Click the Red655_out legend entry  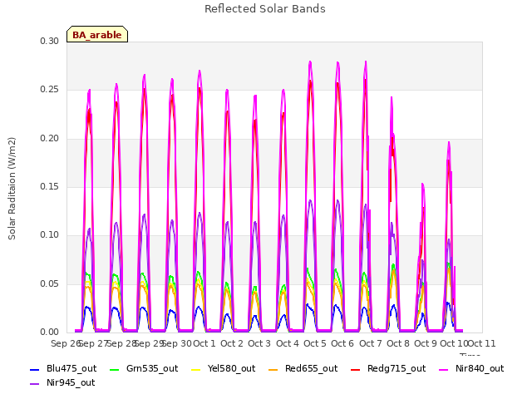pos(303,369)
